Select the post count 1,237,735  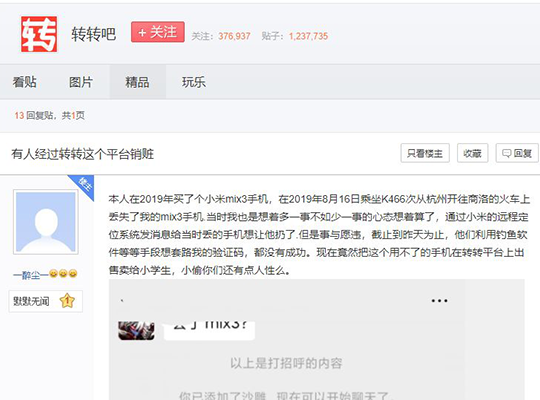pyautogui.click(x=309, y=36)
